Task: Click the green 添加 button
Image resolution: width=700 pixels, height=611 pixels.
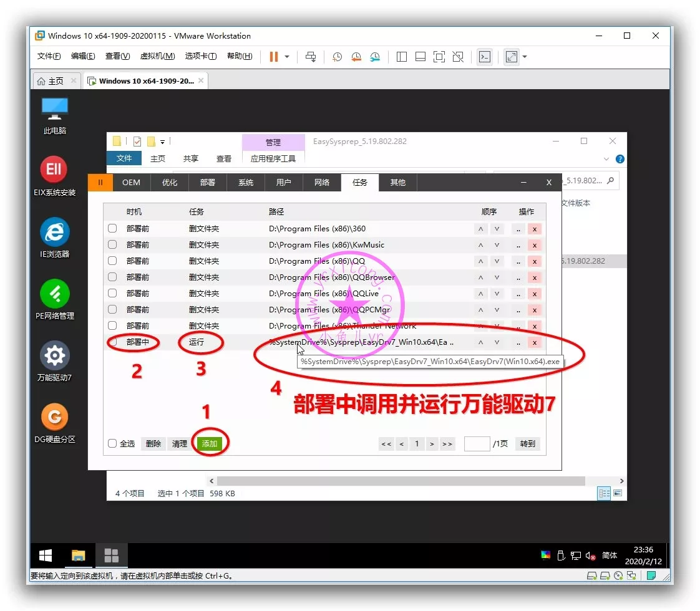Action: 210,444
